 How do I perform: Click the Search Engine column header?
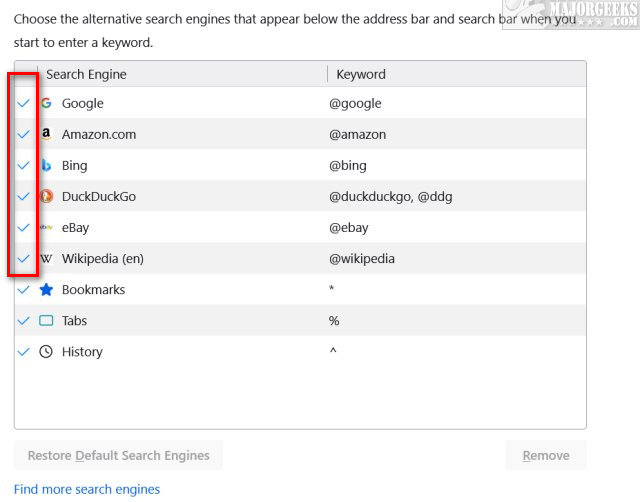86,74
